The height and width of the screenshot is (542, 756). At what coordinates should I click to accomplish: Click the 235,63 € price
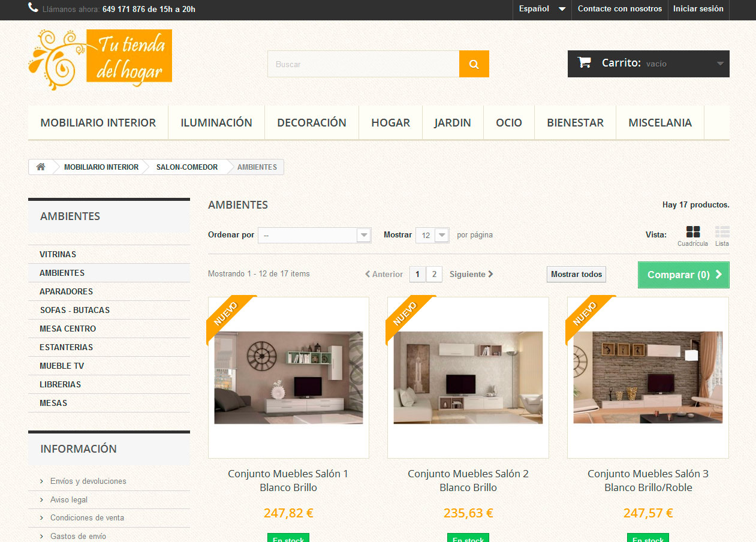click(468, 513)
